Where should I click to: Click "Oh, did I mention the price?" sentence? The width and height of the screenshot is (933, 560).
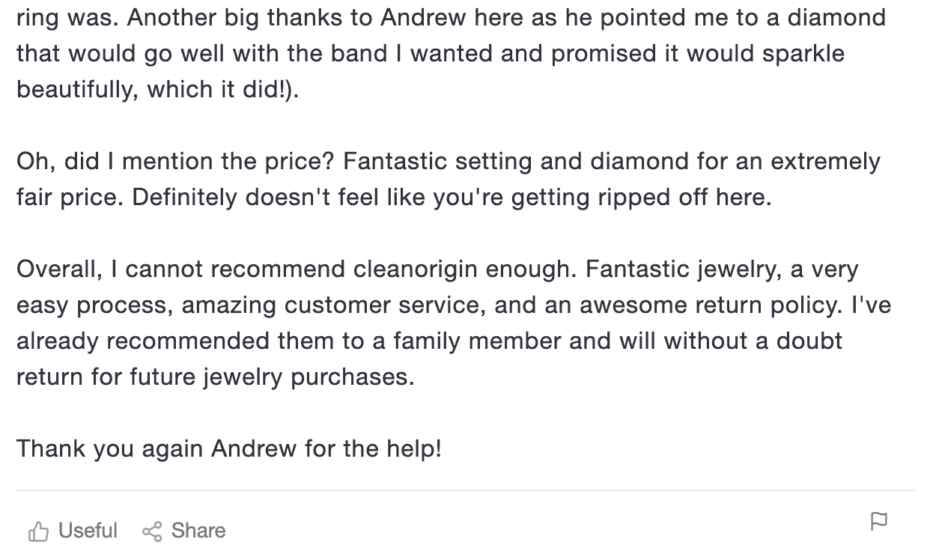pos(176,161)
